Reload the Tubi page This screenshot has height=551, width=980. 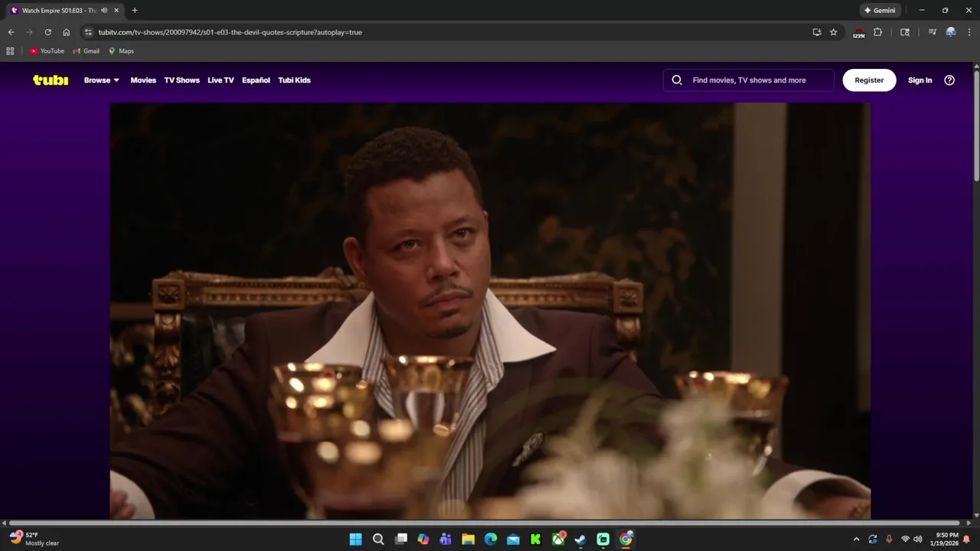coord(47,32)
